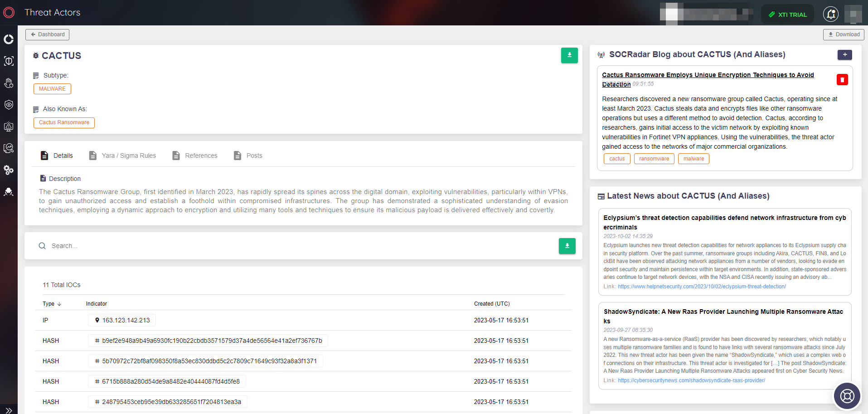Open the donut chart overview sidebar icon

[x=9, y=39]
